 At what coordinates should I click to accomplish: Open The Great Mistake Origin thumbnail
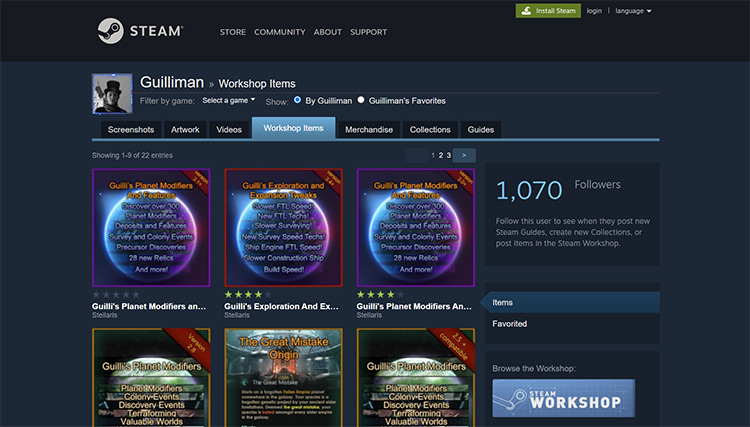pos(284,377)
